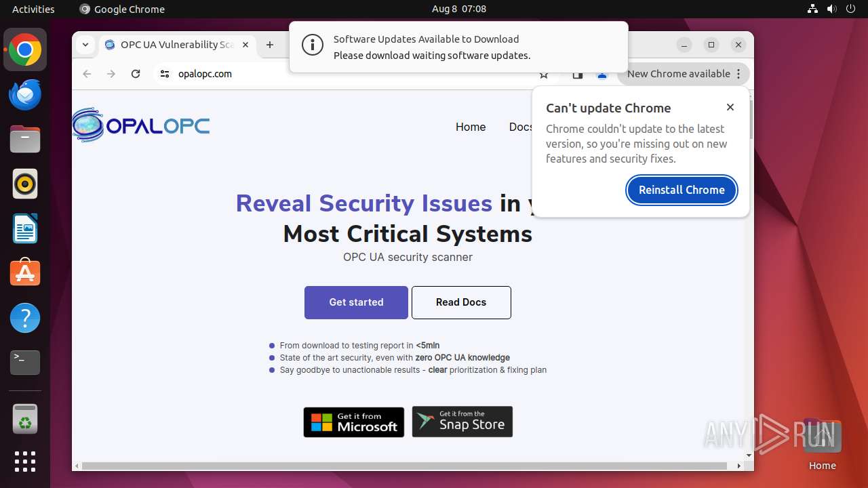Click Get it from Microsoft badge
This screenshot has width=868, height=488.
tap(354, 422)
